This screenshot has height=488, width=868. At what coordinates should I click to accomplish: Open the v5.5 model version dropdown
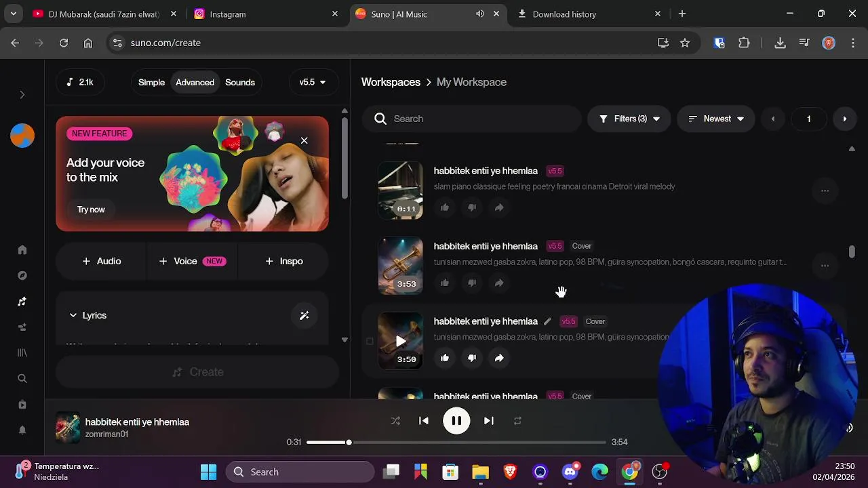pos(313,82)
